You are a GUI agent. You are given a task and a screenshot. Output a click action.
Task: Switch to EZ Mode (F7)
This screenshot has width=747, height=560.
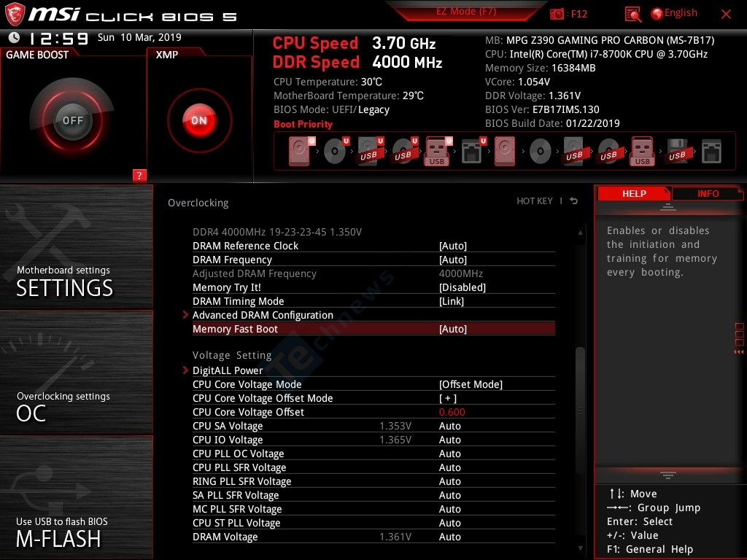[x=467, y=12]
